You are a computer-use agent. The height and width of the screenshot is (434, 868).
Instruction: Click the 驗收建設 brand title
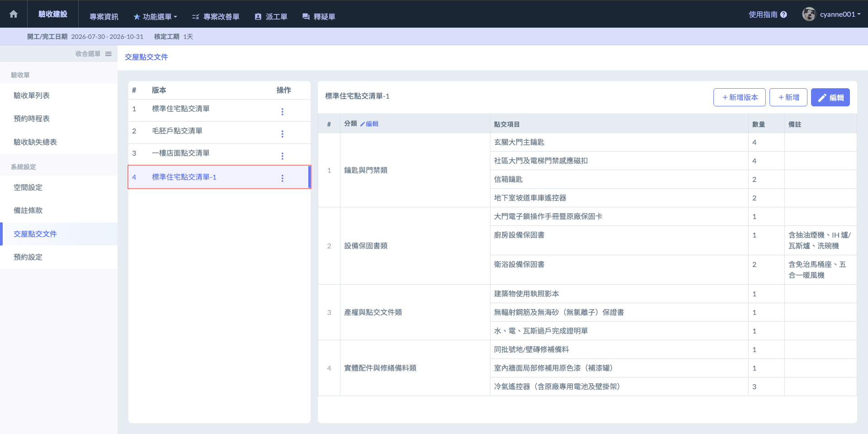click(53, 14)
